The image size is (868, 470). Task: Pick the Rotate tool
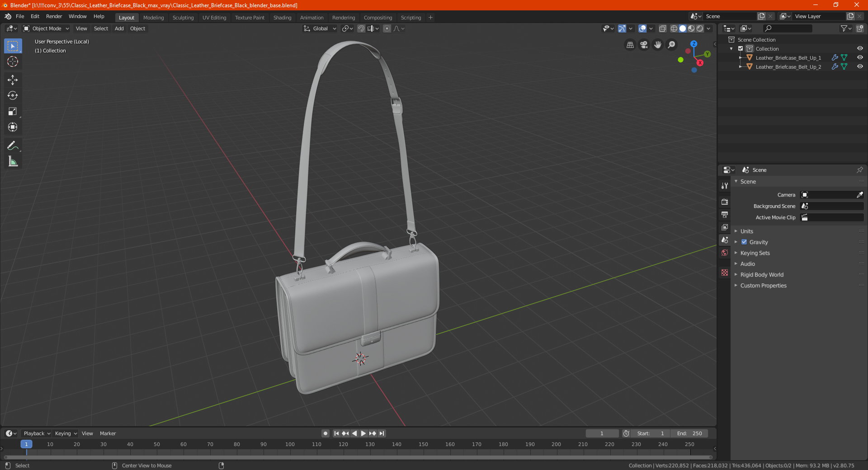coord(13,95)
